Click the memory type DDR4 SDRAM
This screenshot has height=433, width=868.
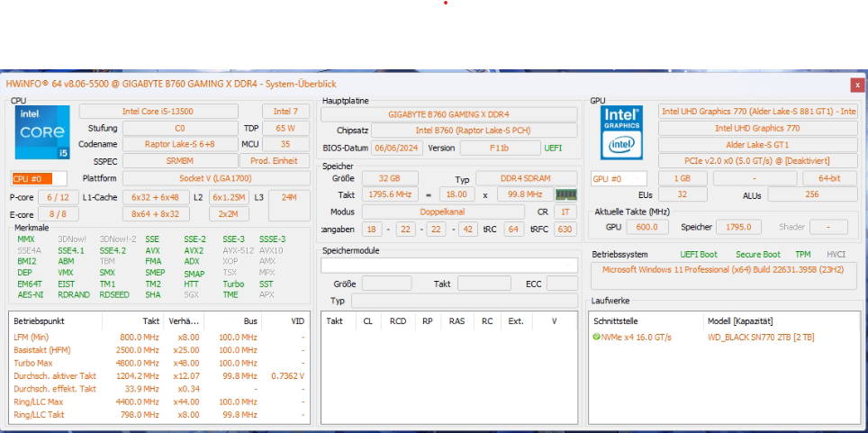(526, 178)
